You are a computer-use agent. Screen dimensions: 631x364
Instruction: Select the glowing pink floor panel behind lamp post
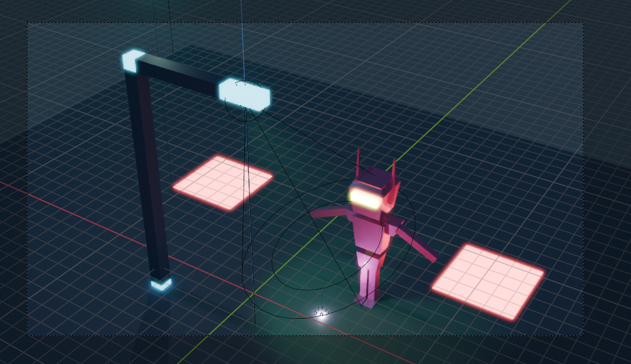[223, 182]
